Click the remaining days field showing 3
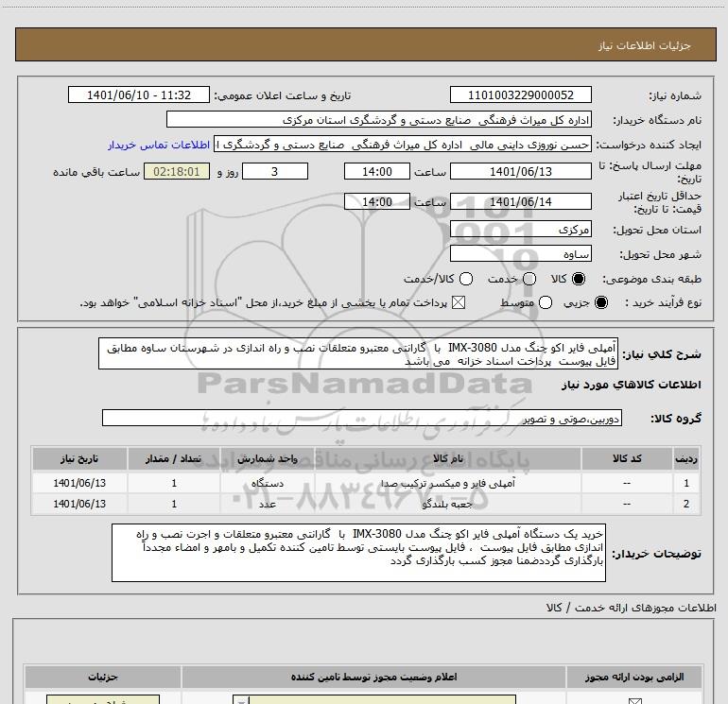 pyautogui.click(x=275, y=171)
